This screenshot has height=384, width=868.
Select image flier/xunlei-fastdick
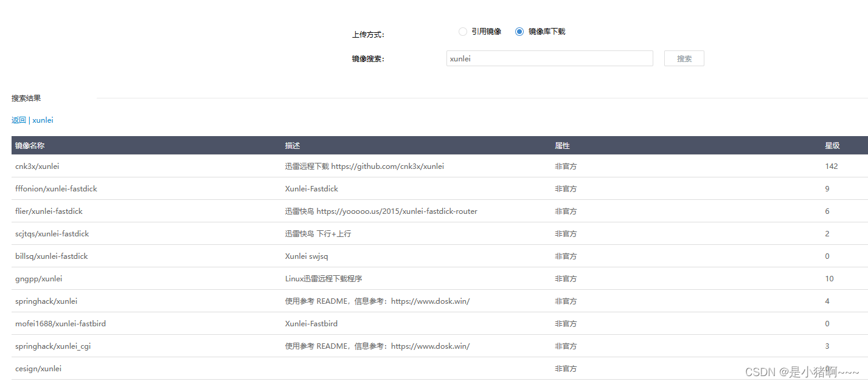49,211
